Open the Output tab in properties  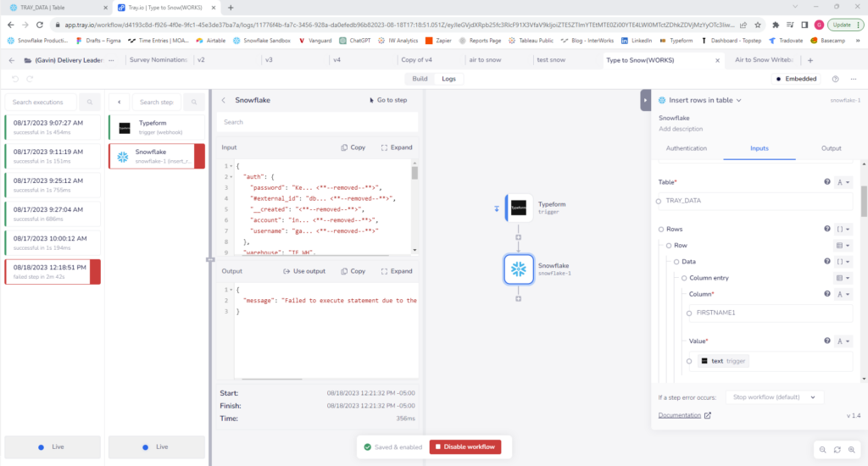pyautogui.click(x=831, y=148)
